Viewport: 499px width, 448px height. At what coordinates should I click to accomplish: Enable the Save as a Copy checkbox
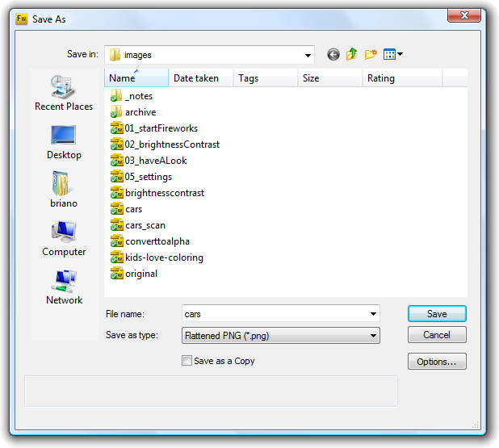(x=187, y=361)
